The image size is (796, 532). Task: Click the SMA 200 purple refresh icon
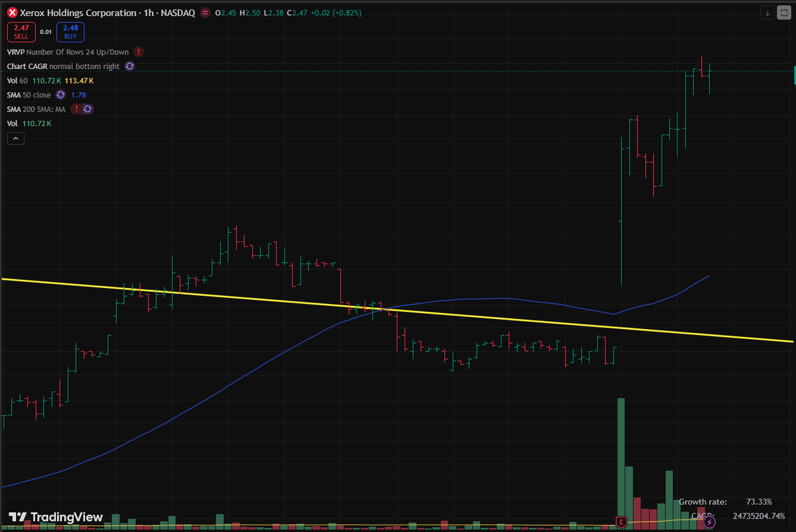(x=88, y=109)
